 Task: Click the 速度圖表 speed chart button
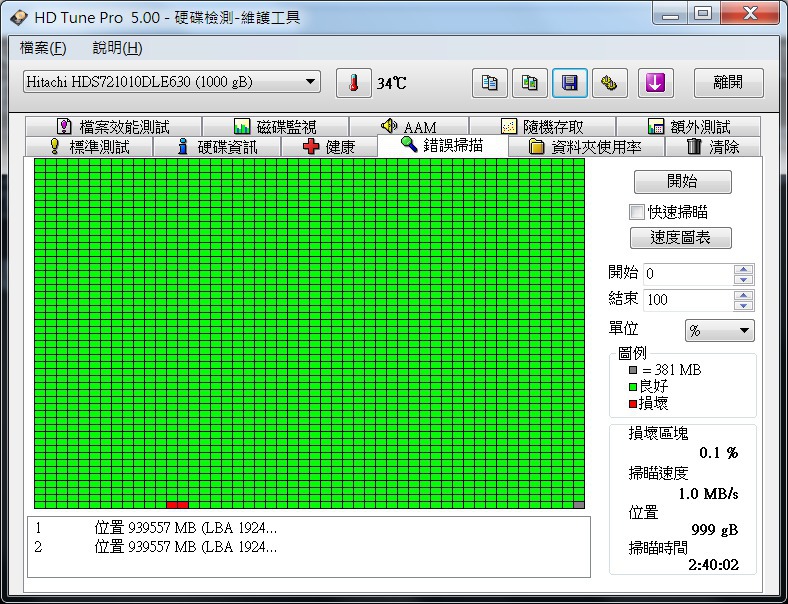[x=680, y=238]
